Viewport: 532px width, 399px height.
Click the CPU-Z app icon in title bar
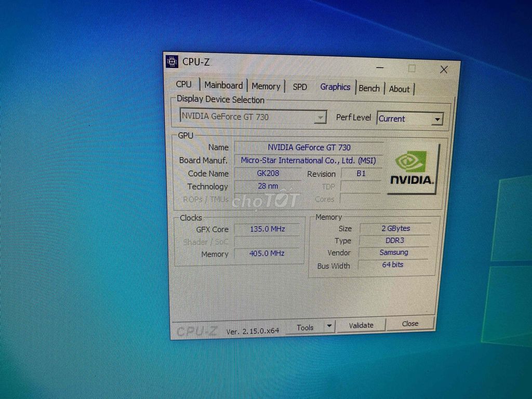[x=171, y=61]
